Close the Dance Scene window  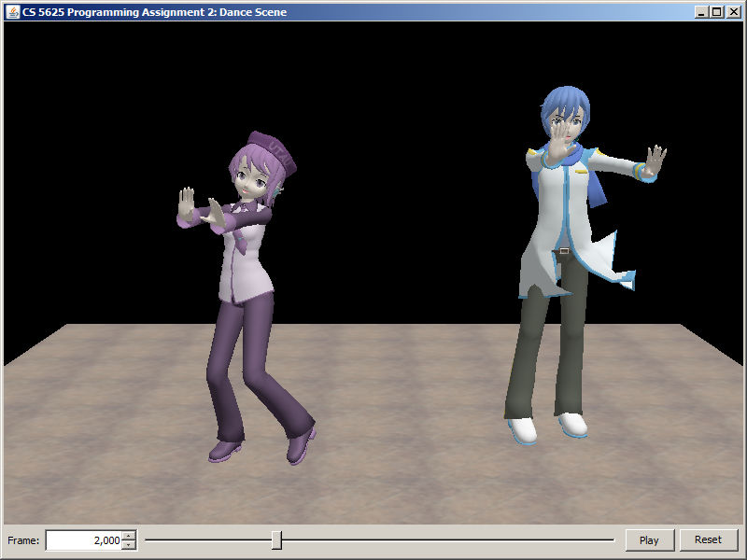[x=733, y=12]
